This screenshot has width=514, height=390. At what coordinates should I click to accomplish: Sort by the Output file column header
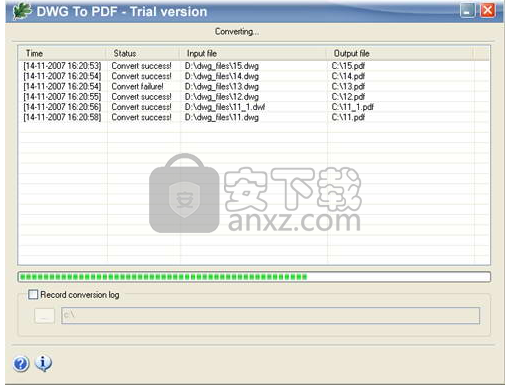(399, 53)
